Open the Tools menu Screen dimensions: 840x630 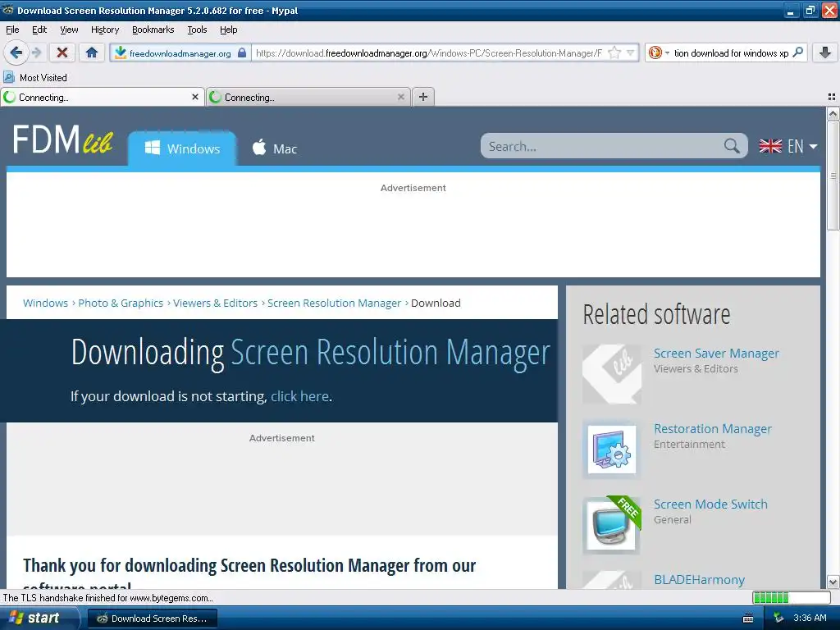197,30
